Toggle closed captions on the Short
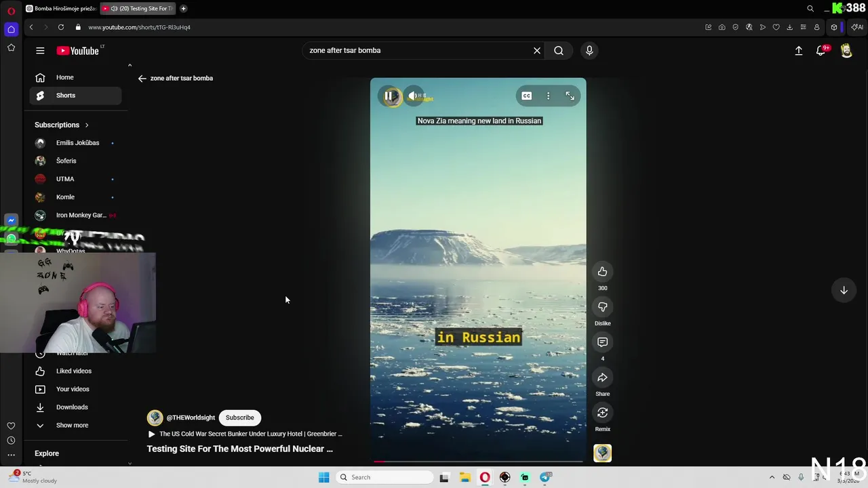 pyautogui.click(x=526, y=96)
